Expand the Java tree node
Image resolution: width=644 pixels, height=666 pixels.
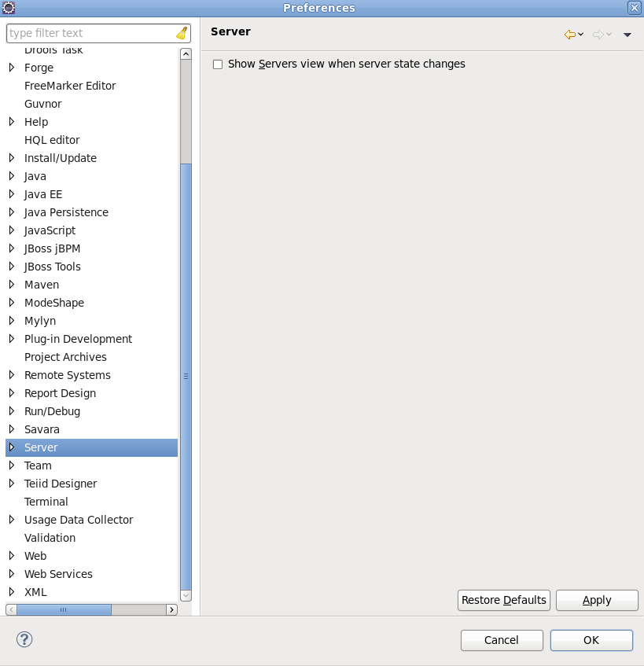(x=12, y=176)
